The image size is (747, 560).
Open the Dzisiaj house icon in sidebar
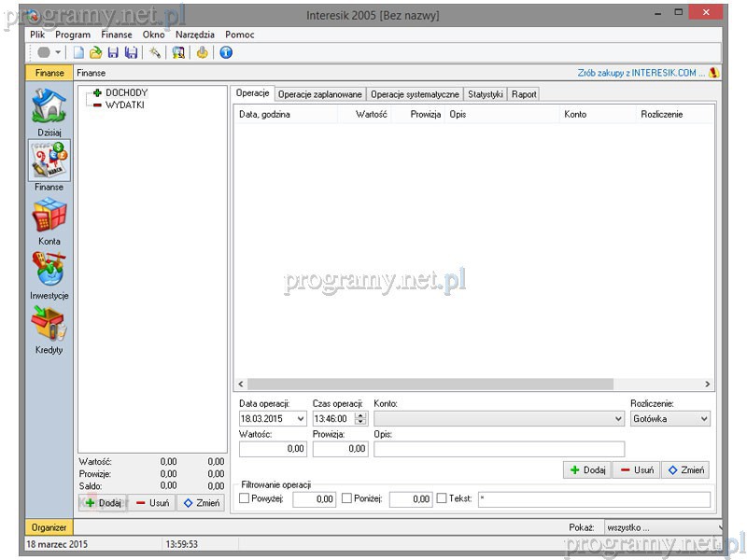click(49, 105)
